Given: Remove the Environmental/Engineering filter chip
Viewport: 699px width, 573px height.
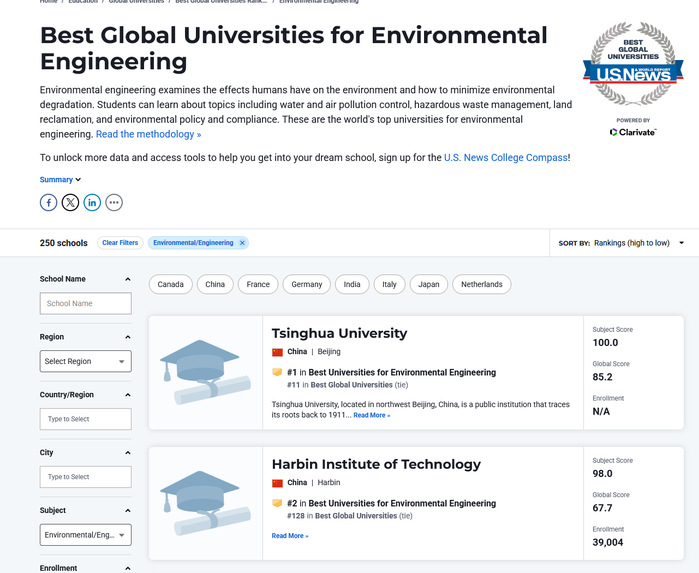Looking at the screenshot, I should [242, 243].
